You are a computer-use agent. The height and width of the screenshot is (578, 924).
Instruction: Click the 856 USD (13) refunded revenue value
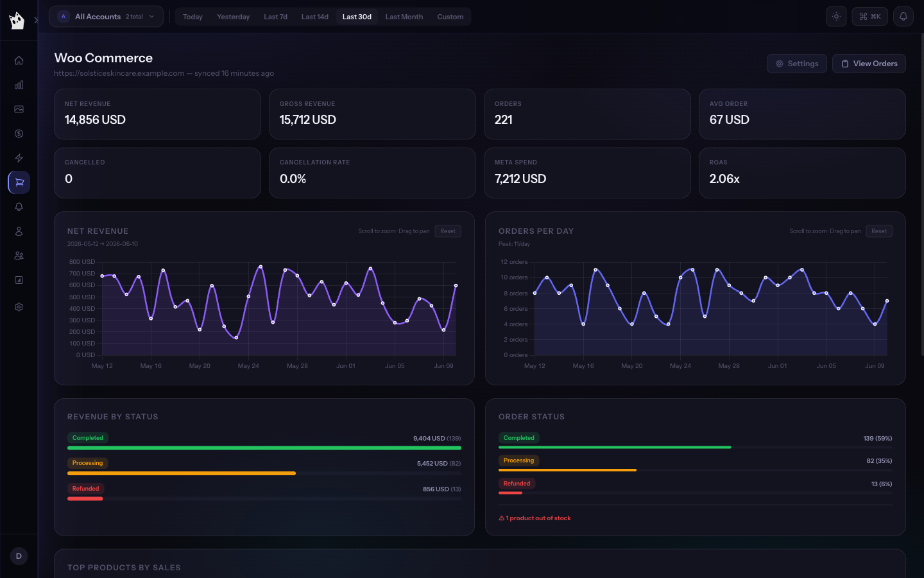[441, 489]
